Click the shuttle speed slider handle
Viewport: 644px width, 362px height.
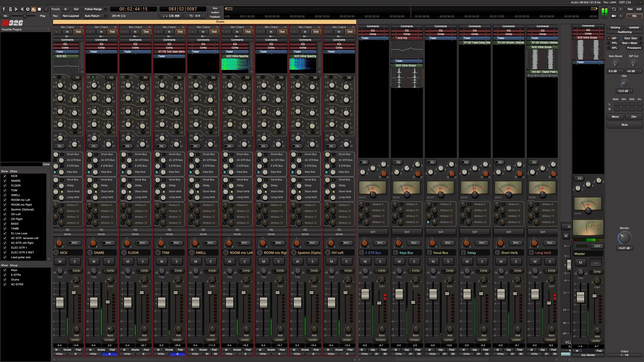25,16
